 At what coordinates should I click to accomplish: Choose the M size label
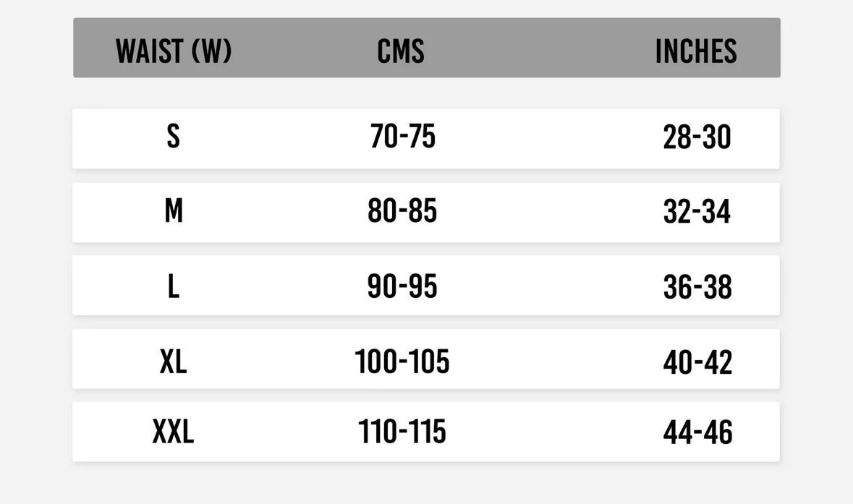point(174,211)
